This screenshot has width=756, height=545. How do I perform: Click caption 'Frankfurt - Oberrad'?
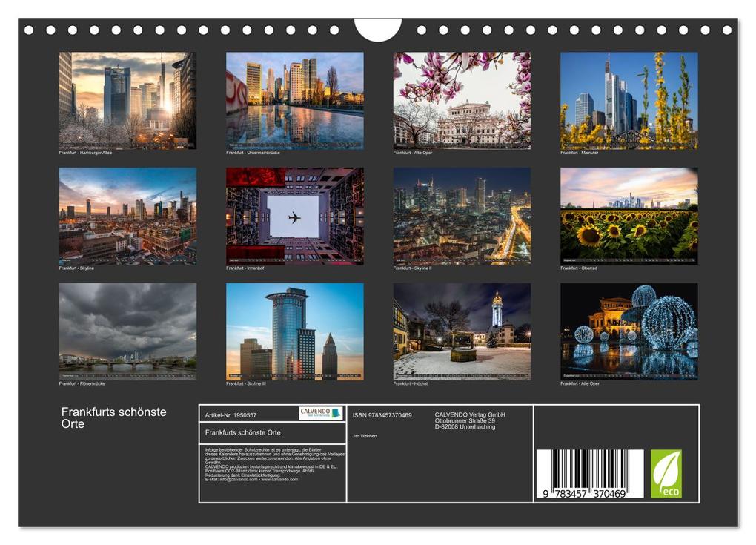[x=579, y=268]
